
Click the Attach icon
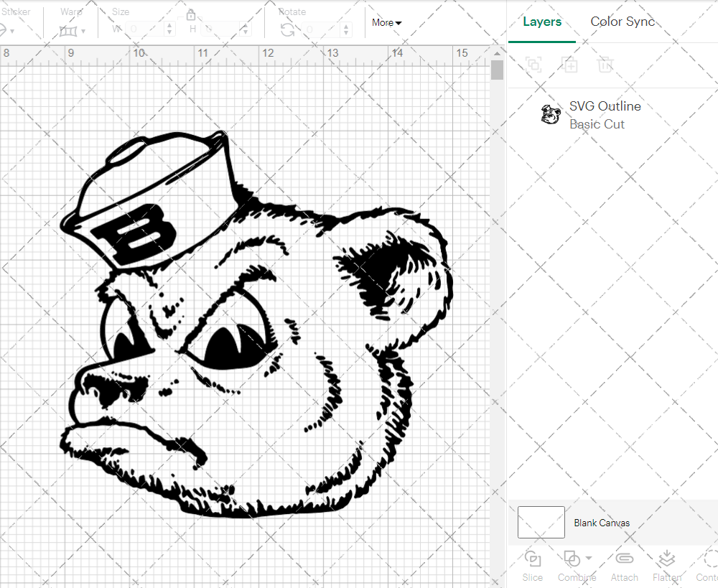tap(624, 566)
